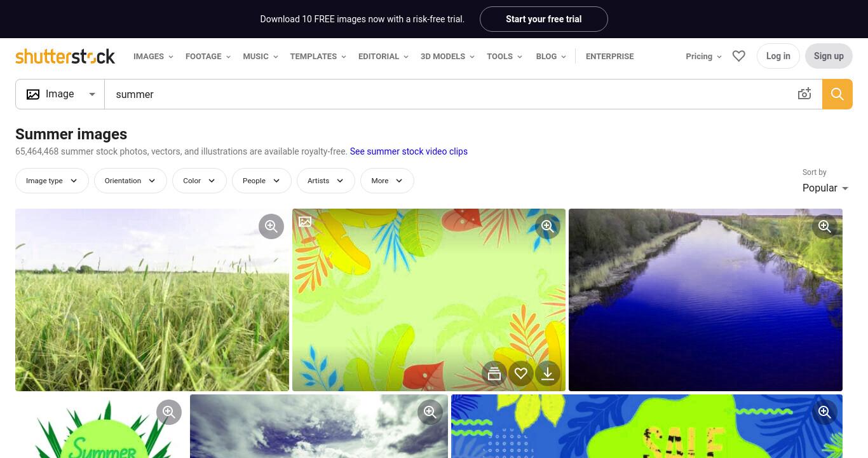Click the Summer images heading
Image resolution: width=868 pixels, height=458 pixels.
(x=71, y=134)
